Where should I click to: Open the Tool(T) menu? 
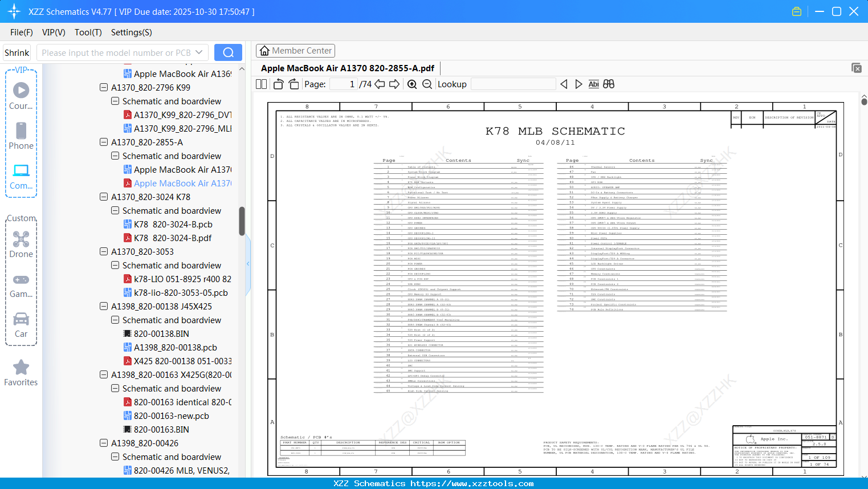point(88,32)
